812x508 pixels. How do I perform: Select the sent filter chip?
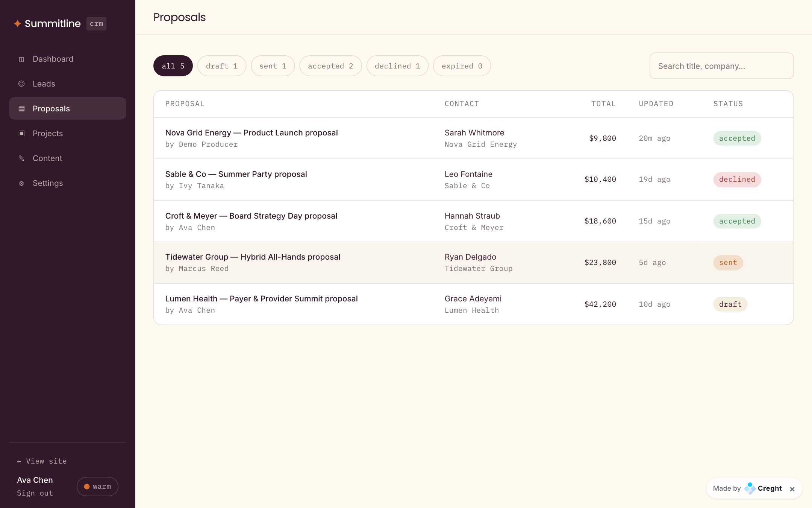tap(273, 66)
